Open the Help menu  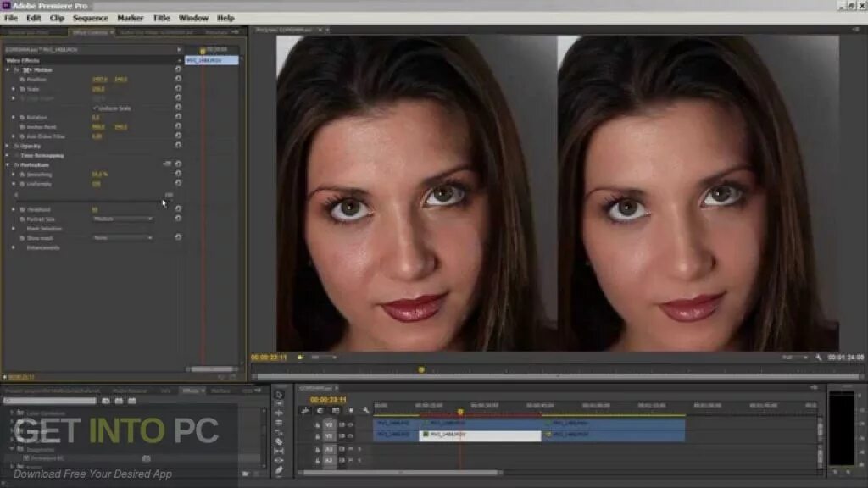(x=225, y=18)
